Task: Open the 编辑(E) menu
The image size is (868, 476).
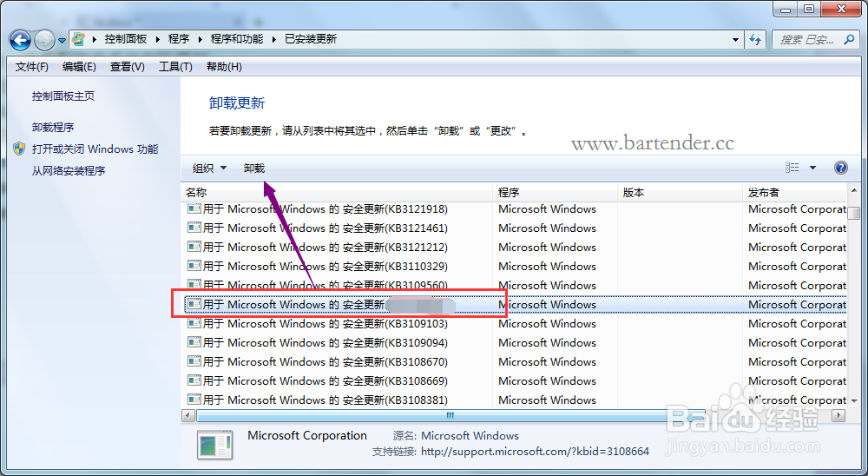Action: click(x=79, y=67)
